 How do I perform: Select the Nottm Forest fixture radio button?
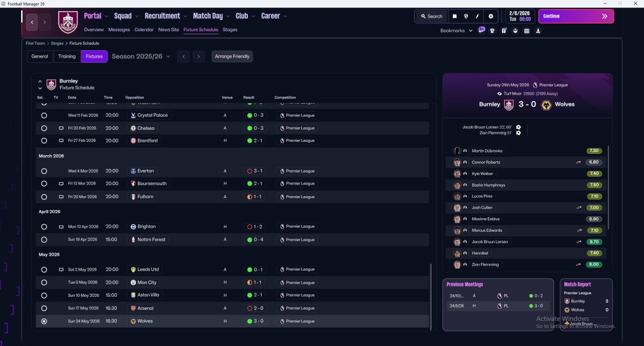44,240
